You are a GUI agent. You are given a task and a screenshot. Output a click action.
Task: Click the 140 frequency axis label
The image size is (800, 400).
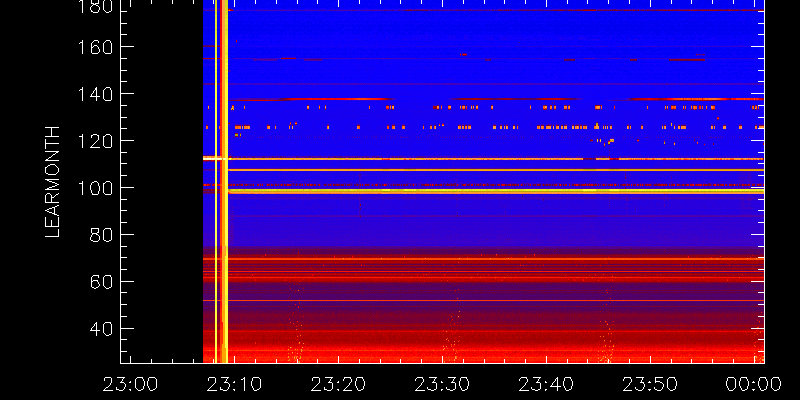(x=95, y=94)
